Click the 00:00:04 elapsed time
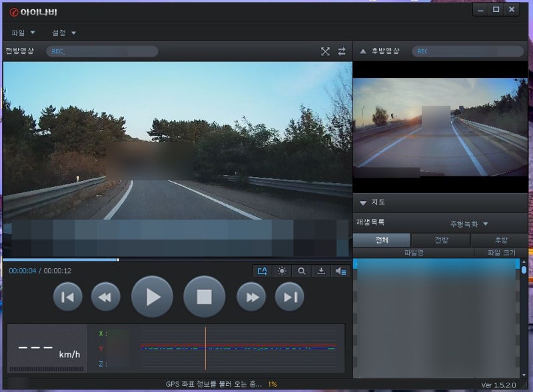Image resolution: width=533 pixels, height=392 pixels. coord(23,271)
